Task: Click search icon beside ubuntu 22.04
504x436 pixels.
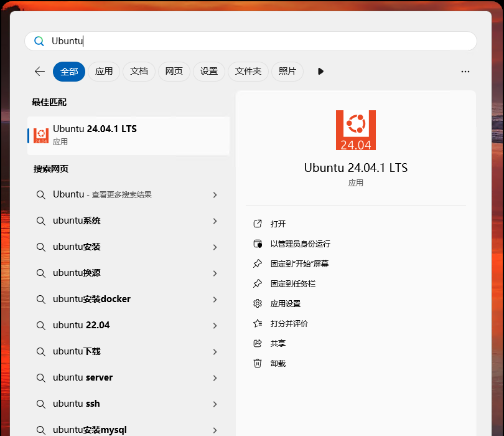Action: coord(41,326)
